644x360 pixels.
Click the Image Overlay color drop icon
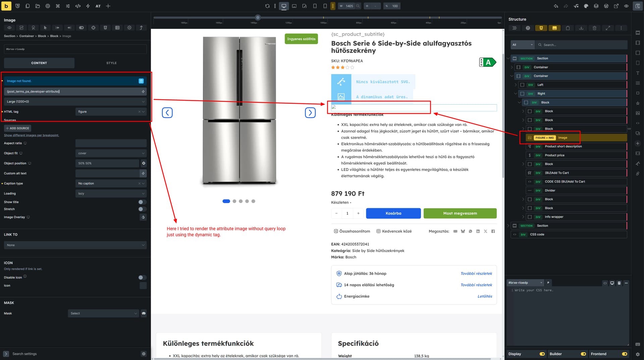pos(143,217)
